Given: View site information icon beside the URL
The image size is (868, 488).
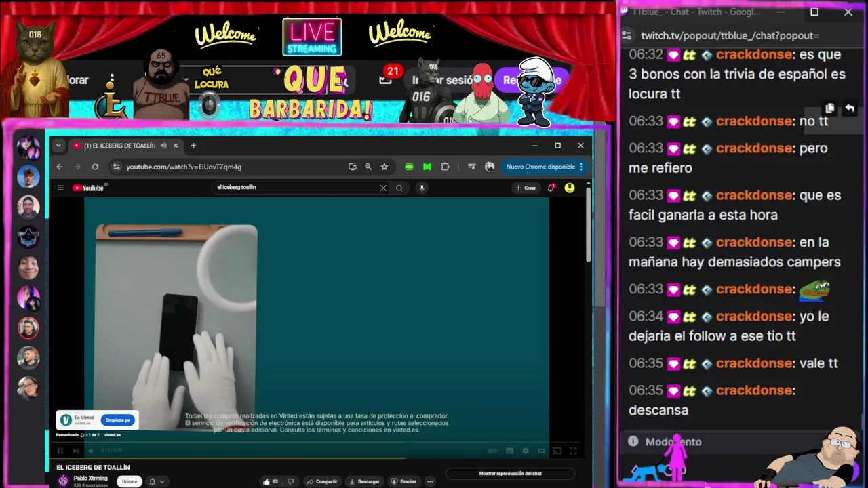Looking at the screenshot, I should click(117, 167).
